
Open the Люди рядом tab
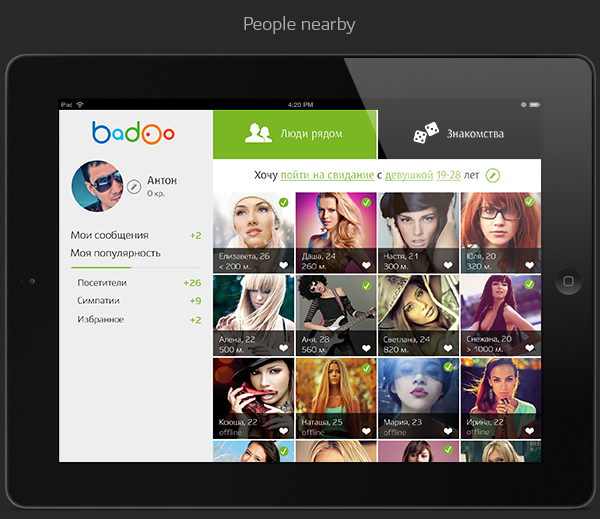[x=295, y=134]
